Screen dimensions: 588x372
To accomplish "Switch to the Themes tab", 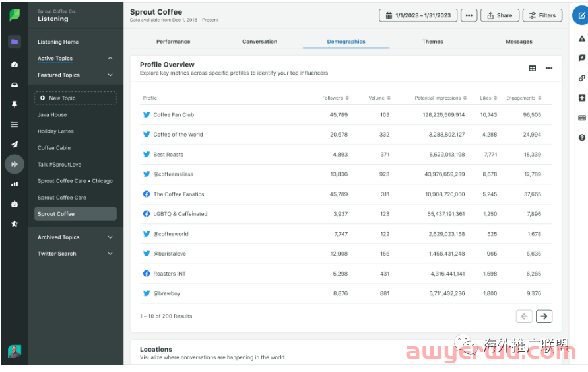I will (432, 41).
